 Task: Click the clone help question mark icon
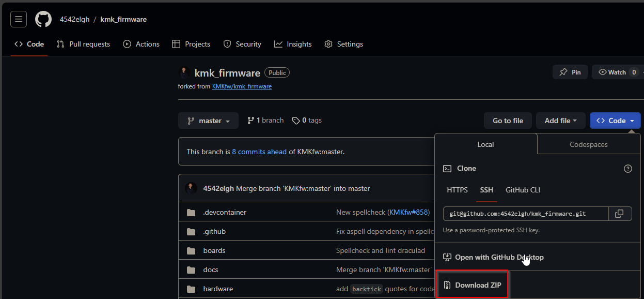(628, 169)
